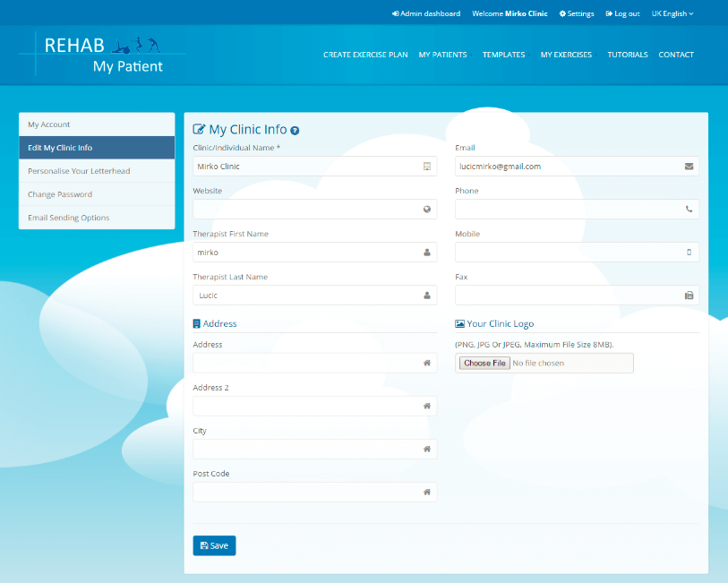Open Create Exercise Plan in navigation
This screenshot has height=583, width=728.
[365, 55]
